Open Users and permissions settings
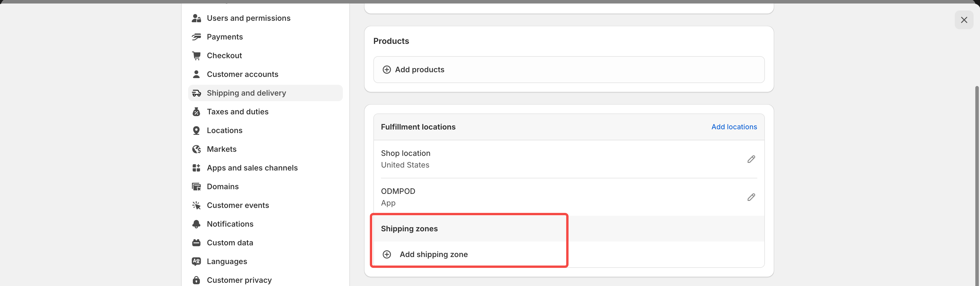This screenshot has height=286, width=980. (x=249, y=18)
